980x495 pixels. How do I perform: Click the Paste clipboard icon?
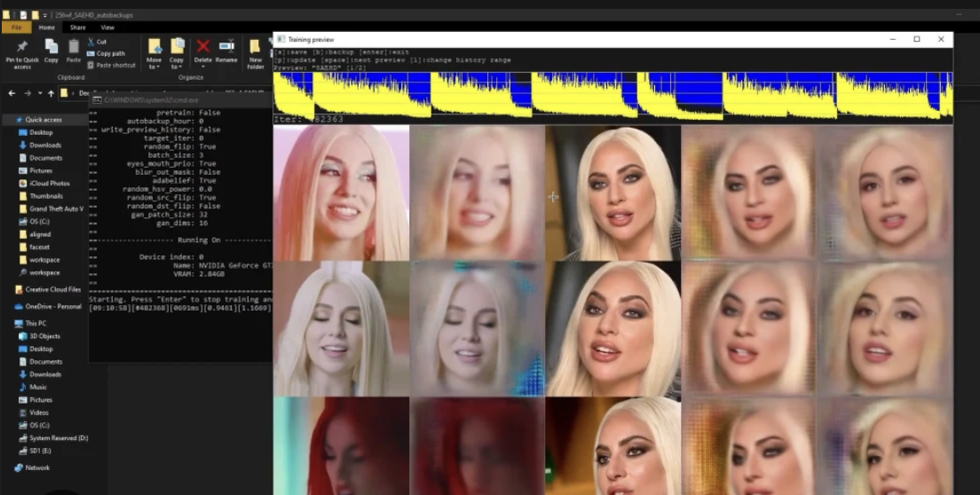coord(74,46)
